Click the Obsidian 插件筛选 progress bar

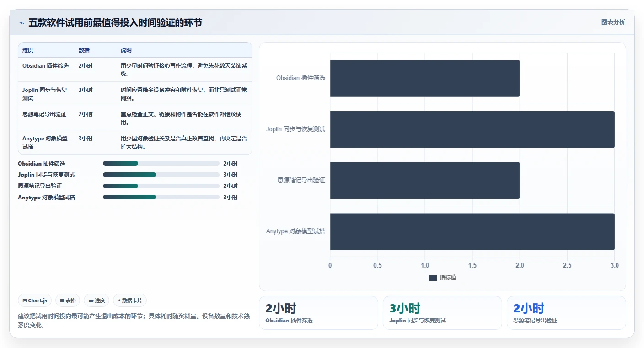pos(161,163)
